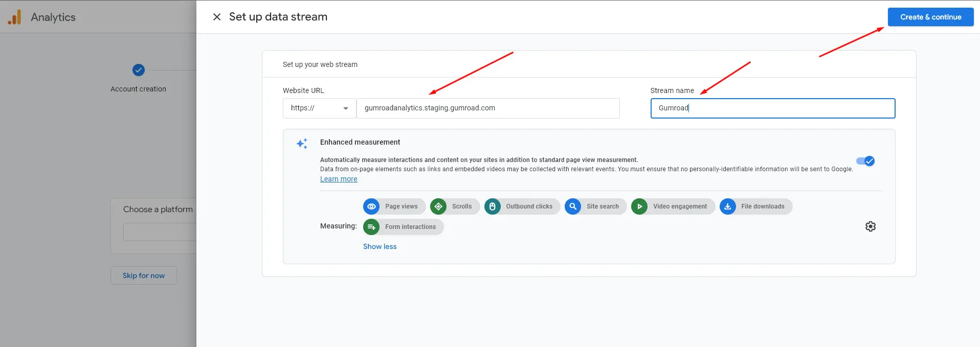The image size is (980, 347).
Task: Click into the Stream name field
Action: [773, 108]
